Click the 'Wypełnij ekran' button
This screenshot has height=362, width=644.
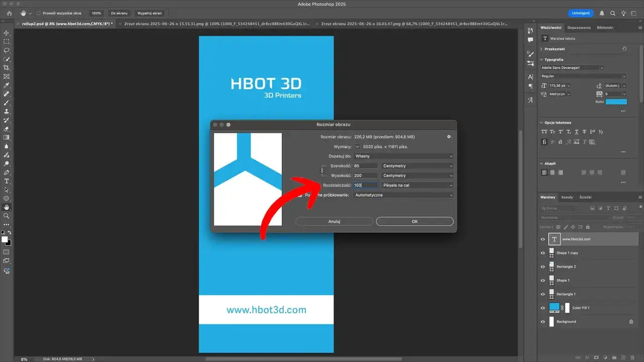coord(149,13)
